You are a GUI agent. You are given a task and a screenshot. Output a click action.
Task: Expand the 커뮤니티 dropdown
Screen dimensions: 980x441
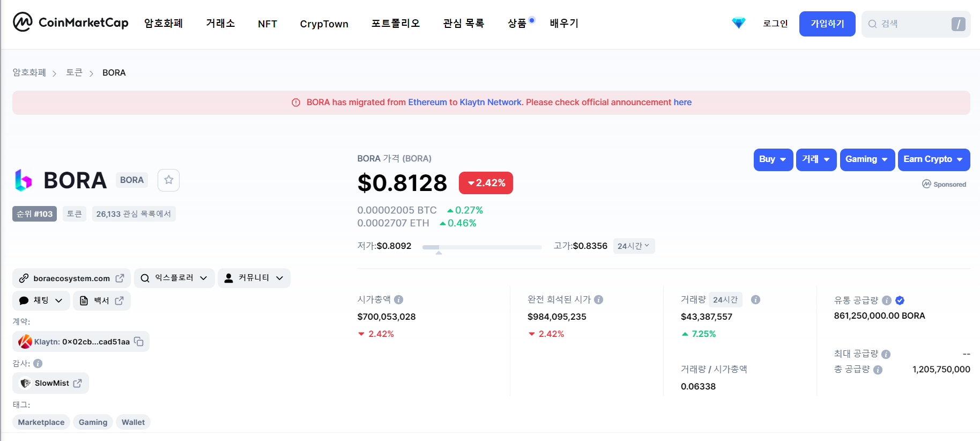[254, 278]
